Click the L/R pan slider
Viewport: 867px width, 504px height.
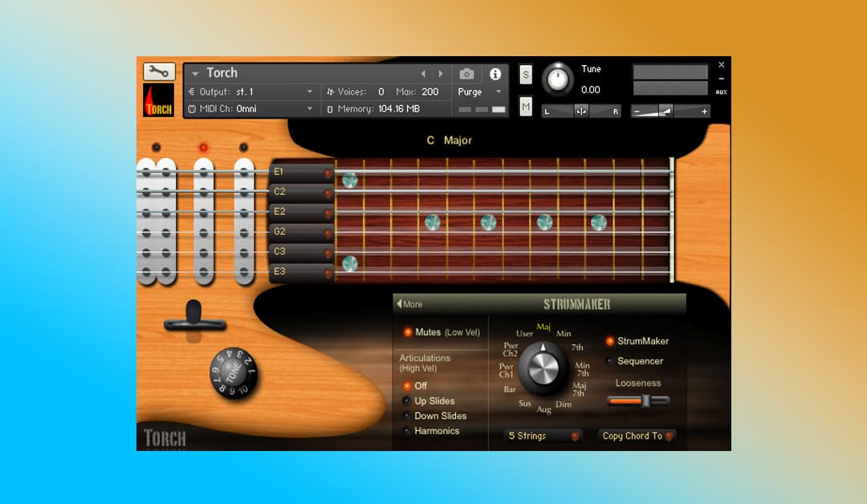coord(581,111)
